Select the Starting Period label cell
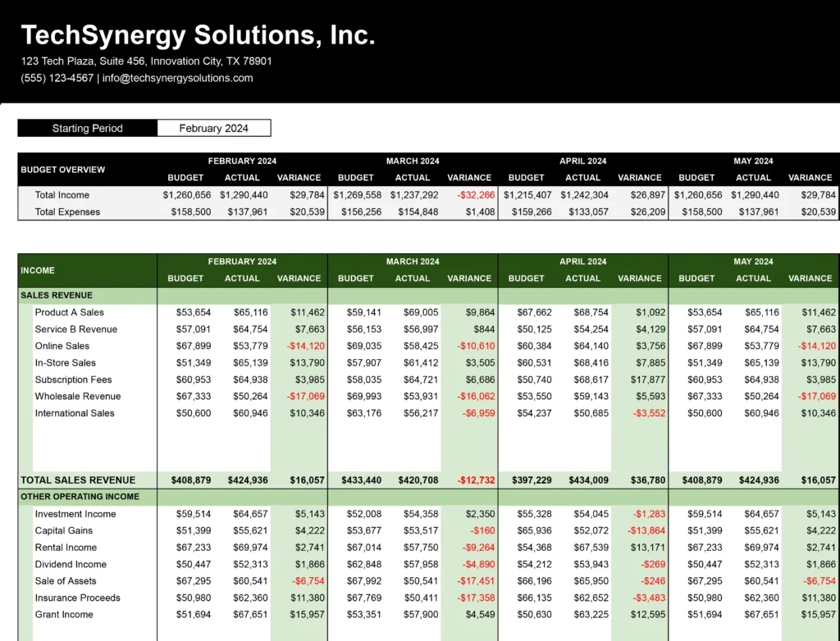The image size is (840, 641). tap(87, 128)
